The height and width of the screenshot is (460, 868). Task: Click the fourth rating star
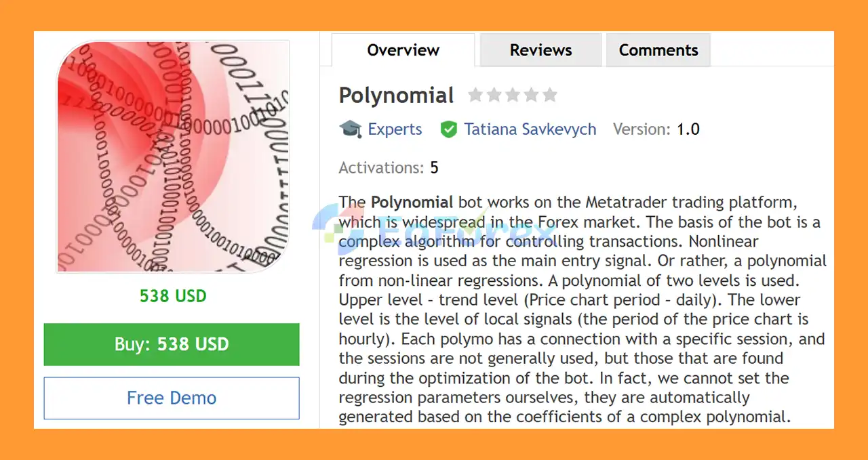point(530,95)
